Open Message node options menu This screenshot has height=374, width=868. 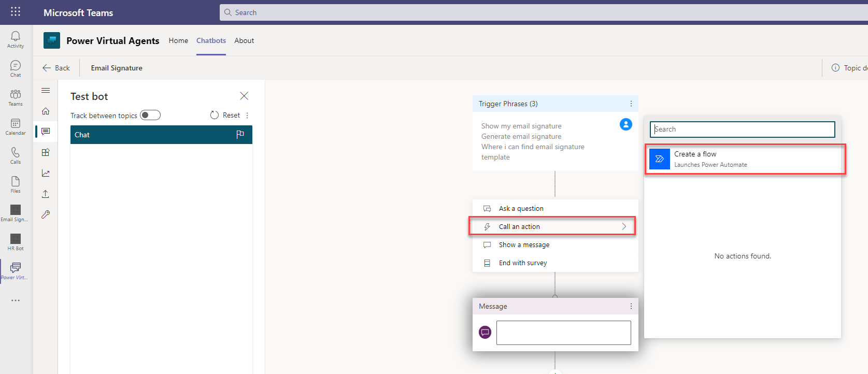click(631, 306)
